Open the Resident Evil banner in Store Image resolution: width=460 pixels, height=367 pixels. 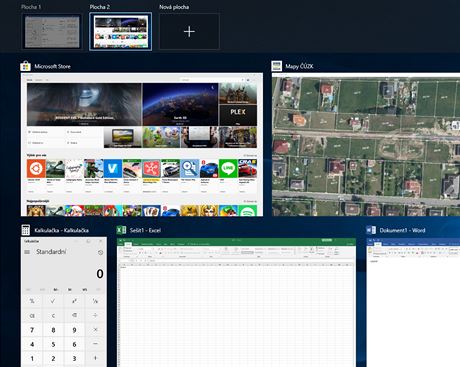(84, 104)
